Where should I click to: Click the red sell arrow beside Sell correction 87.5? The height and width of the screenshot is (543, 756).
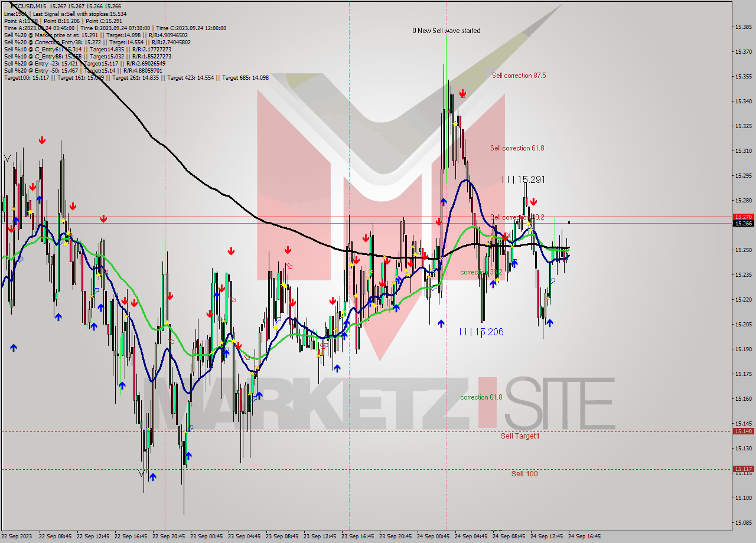(462, 93)
